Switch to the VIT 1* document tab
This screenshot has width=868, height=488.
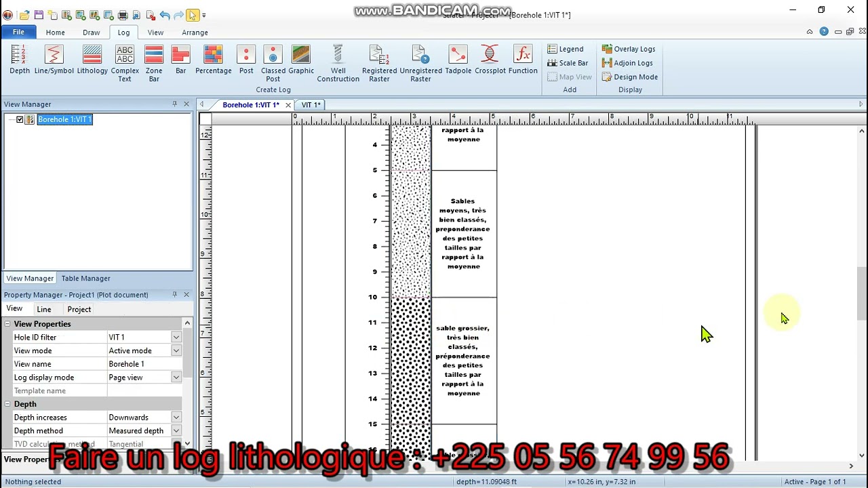coord(311,104)
